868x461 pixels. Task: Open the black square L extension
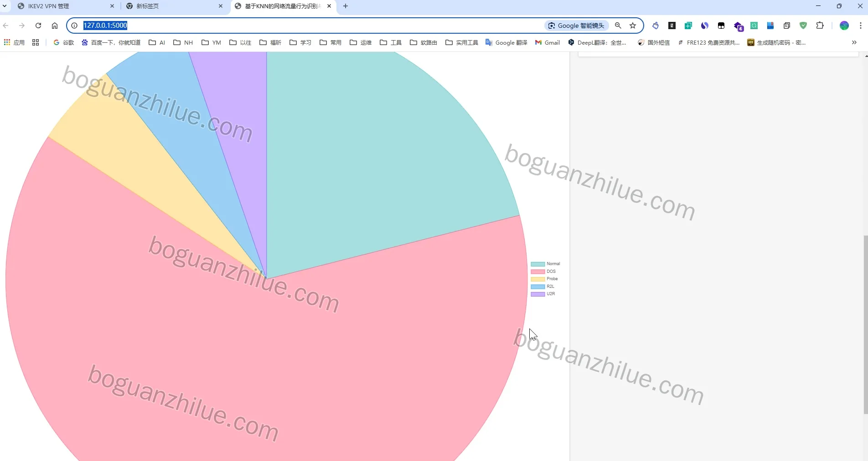coord(672,26)
